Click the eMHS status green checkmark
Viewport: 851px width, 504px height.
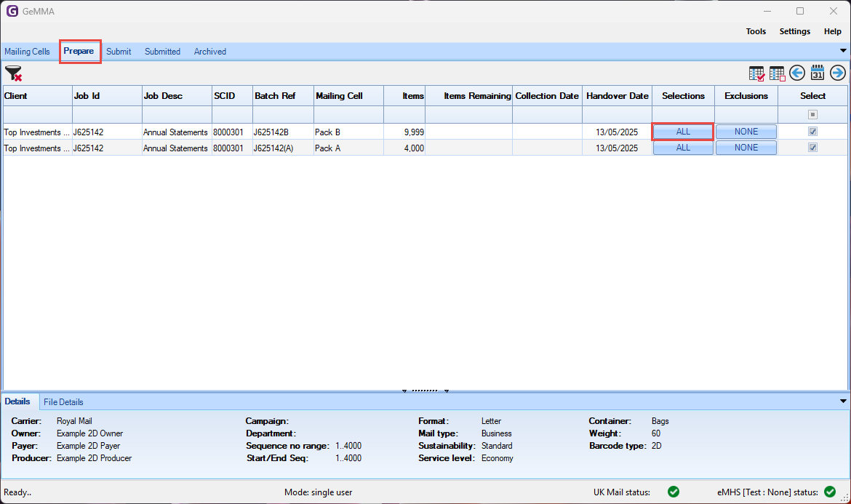pyautogui.click(x=830, y=492)
